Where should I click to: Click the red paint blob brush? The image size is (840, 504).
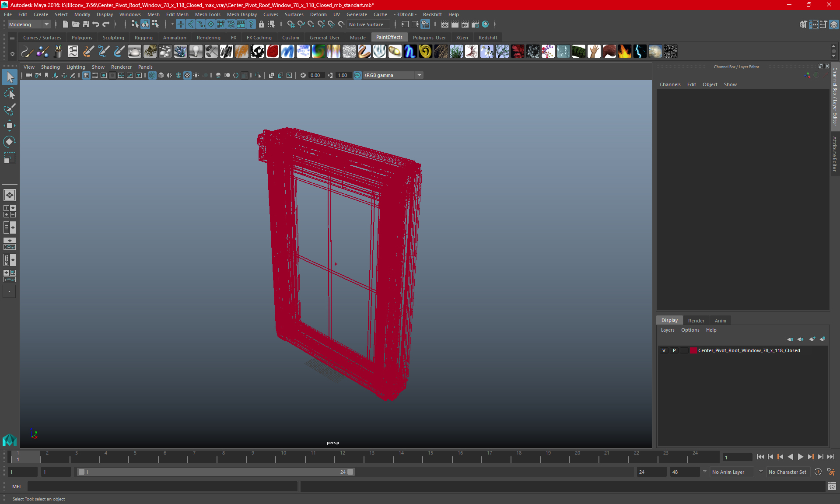pyautogui.click(x=272, y=52)
